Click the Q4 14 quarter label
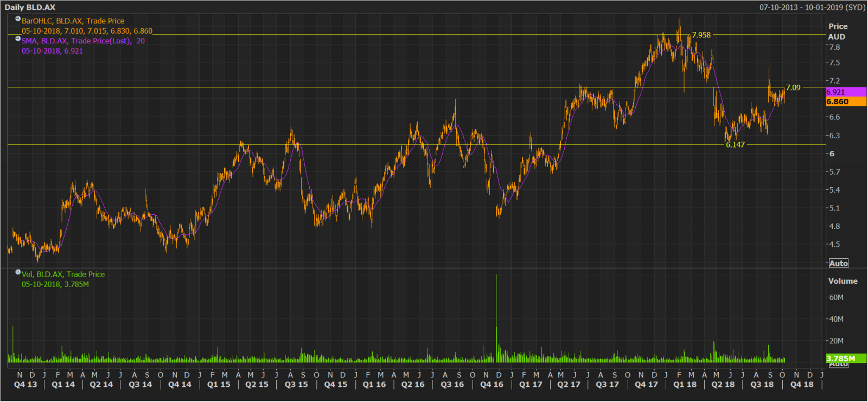Screen dimensions: 868x402 click(180, 384)
